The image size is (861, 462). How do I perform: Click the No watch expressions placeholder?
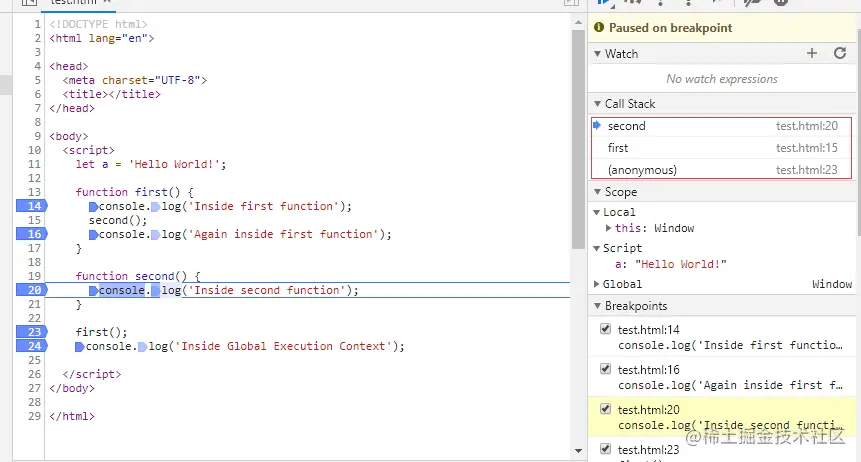pos(722,79)
